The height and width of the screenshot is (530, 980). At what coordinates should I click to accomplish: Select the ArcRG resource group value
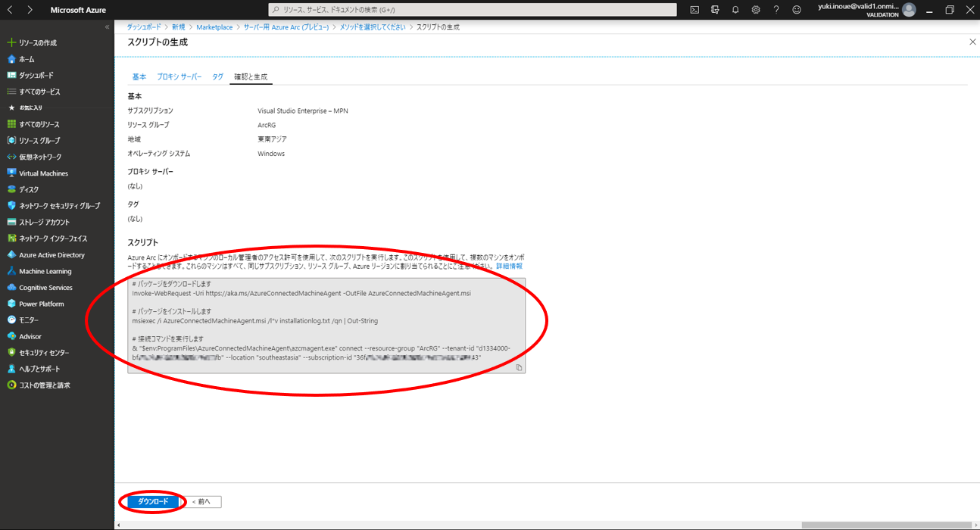(x=267, y=125)
